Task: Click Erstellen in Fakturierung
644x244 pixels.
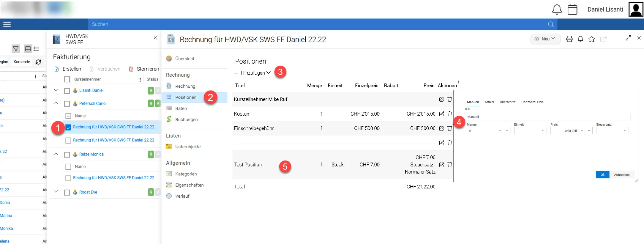Action: pos(68,69)
